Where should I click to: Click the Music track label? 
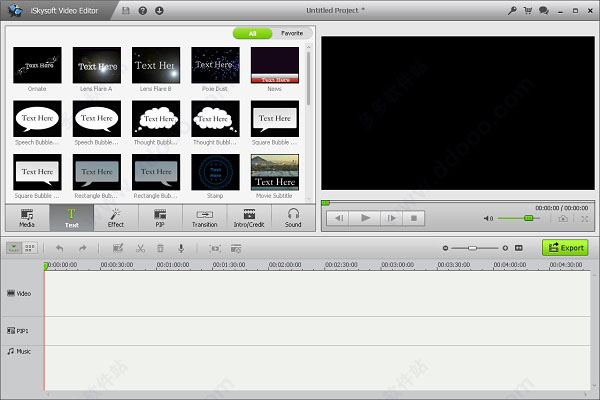coord(19,351)
